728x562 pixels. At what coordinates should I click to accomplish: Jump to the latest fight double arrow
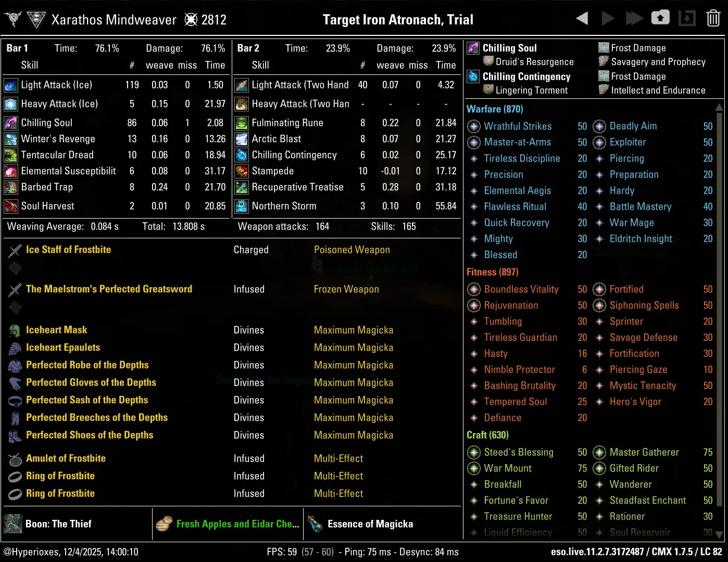(x=634, y=19)
